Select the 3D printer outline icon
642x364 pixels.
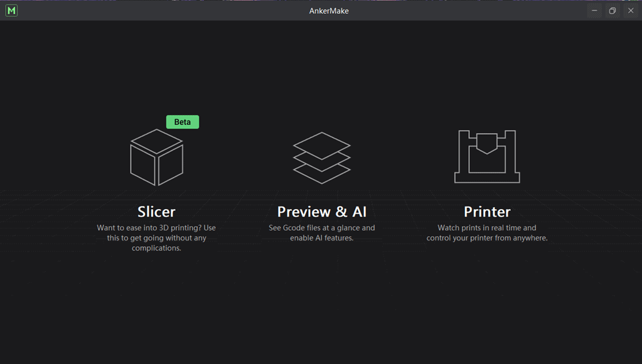click(487, 157)
